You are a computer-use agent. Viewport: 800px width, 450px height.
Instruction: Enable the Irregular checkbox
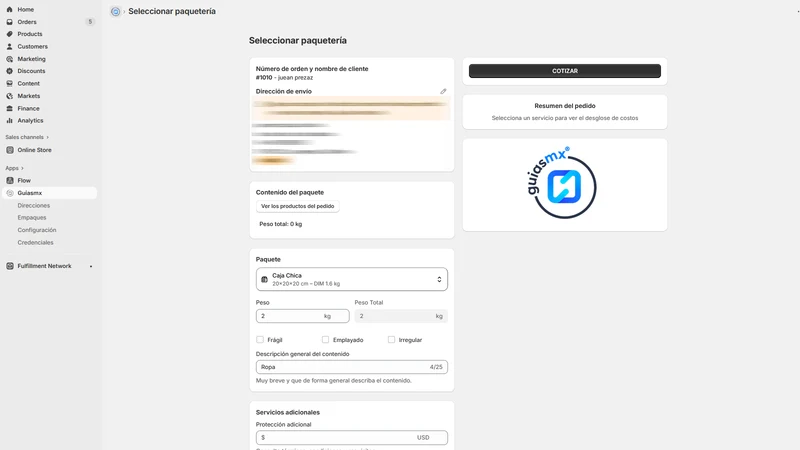(x=391, y=339)
